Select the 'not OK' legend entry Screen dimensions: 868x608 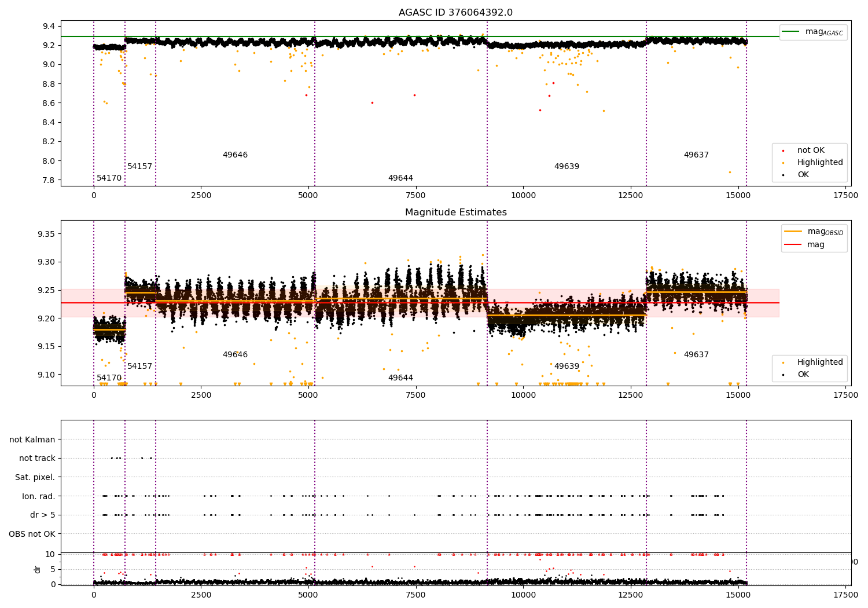pyautogui.click(x=811, y=151)
